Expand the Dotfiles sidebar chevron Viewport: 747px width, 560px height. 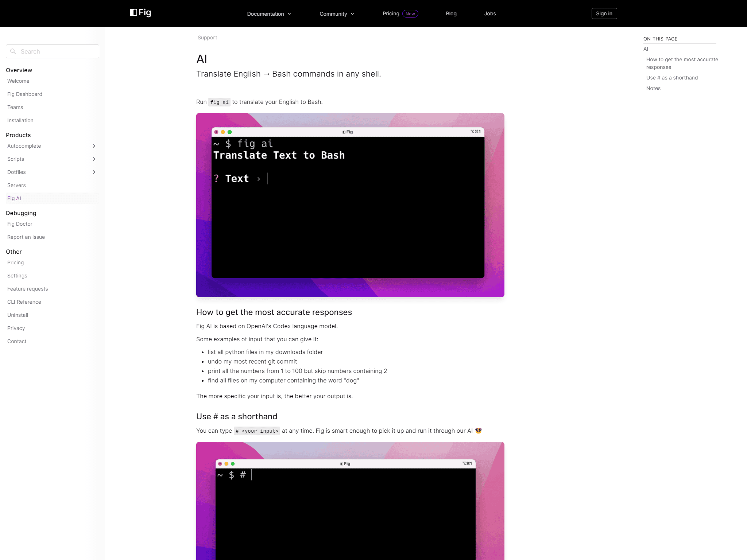coord(94,172)
